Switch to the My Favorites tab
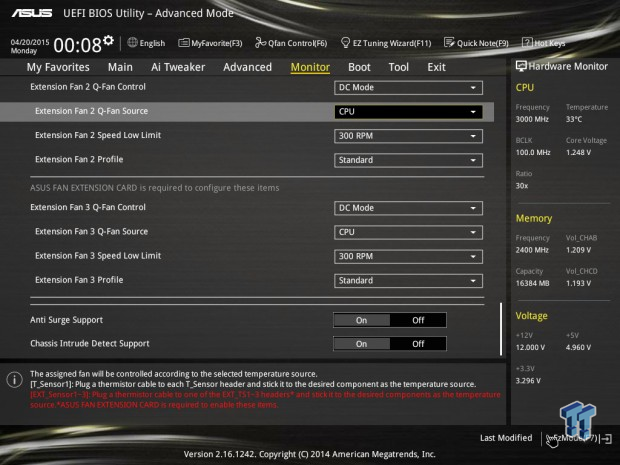The image size is (620, 465). click(58, 67)
